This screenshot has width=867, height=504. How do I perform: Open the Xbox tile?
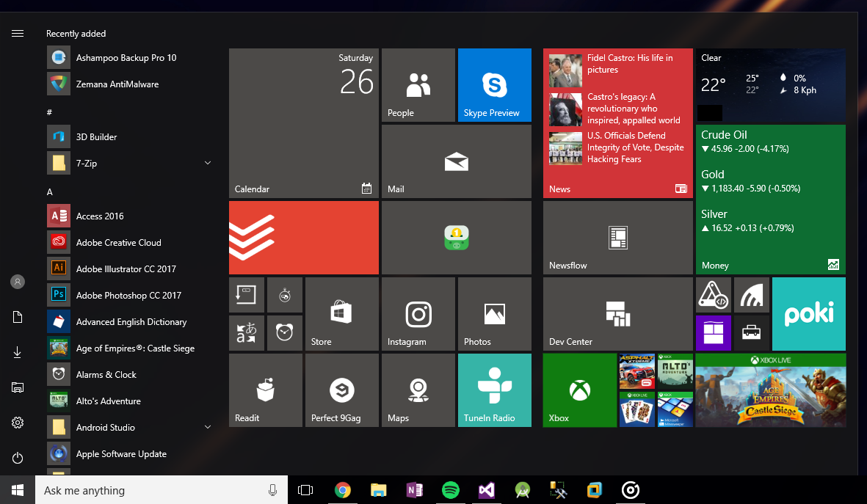[580, 390]
